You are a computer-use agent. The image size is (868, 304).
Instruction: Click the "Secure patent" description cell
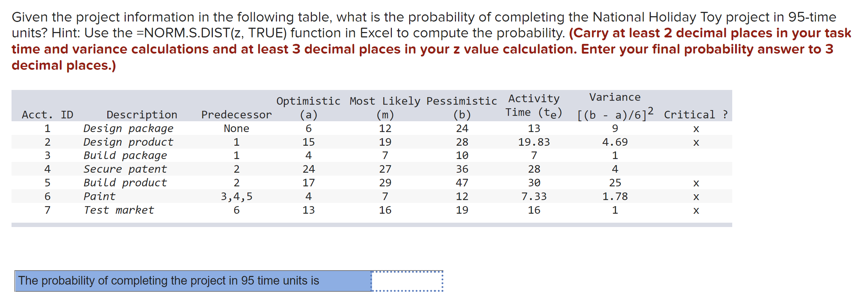click(x=125, y=169)
